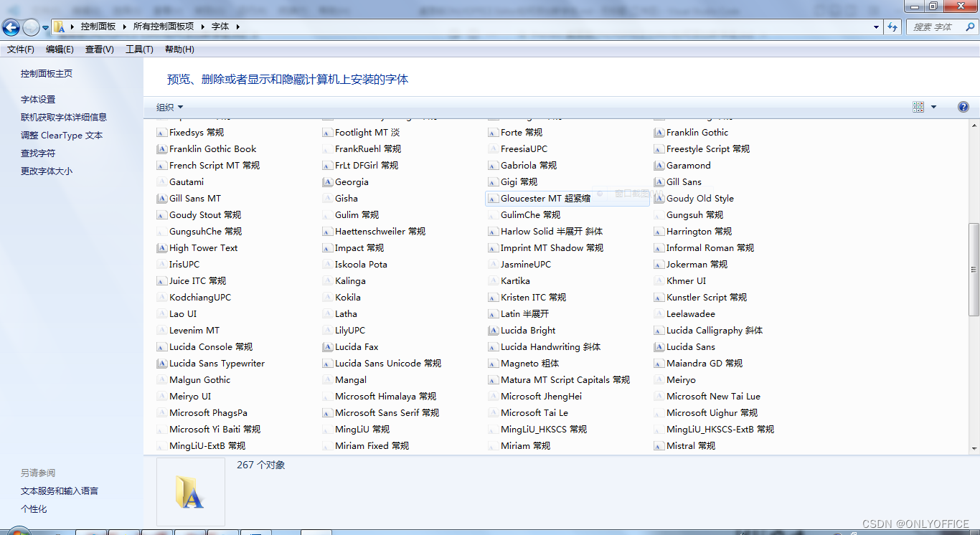Viewport: 980px width, 535px height.
Task: Open the recent pages dropdown arrow
Action: 46,28
